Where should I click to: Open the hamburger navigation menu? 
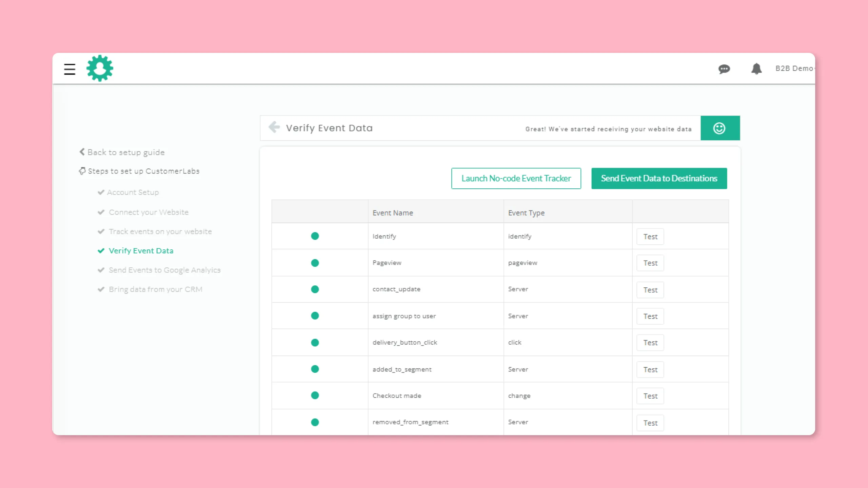point(70,69)
